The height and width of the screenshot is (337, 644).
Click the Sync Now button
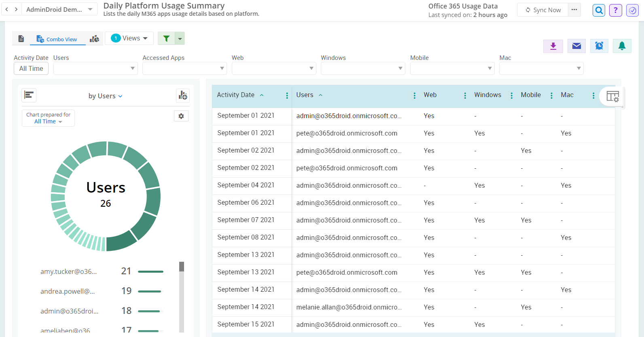tap(543, 10)
